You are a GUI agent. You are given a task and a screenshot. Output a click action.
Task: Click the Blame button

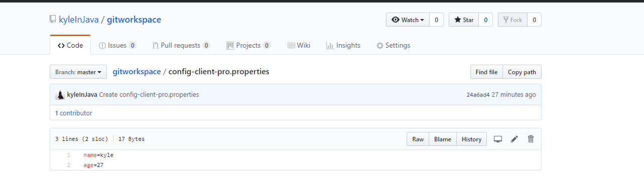[443, 139]
